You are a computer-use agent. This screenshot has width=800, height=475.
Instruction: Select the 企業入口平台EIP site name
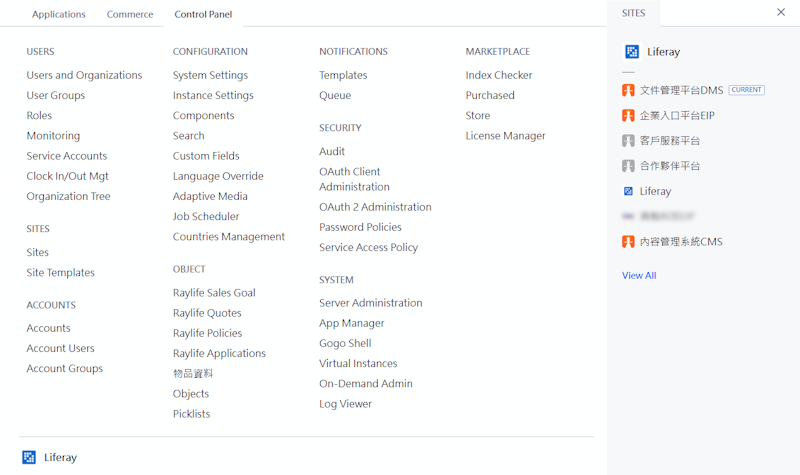678,115
